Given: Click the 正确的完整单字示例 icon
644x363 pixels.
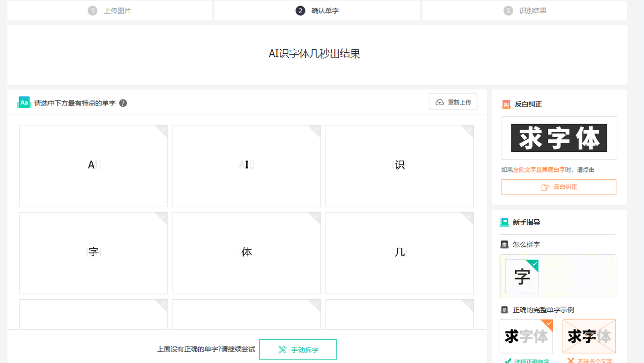Looking at the screenshot, I should [x=505, y=310].
